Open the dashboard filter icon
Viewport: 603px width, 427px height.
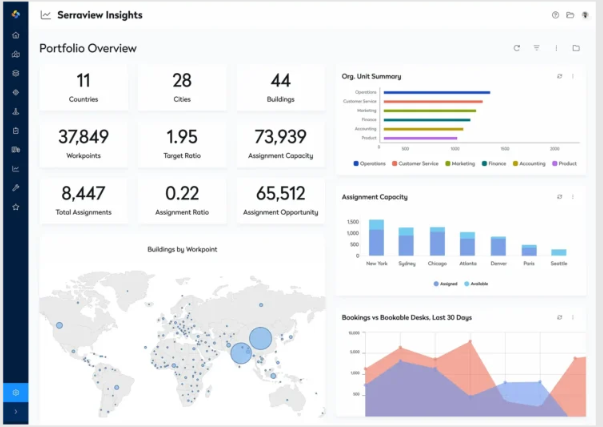click(536, 48)
